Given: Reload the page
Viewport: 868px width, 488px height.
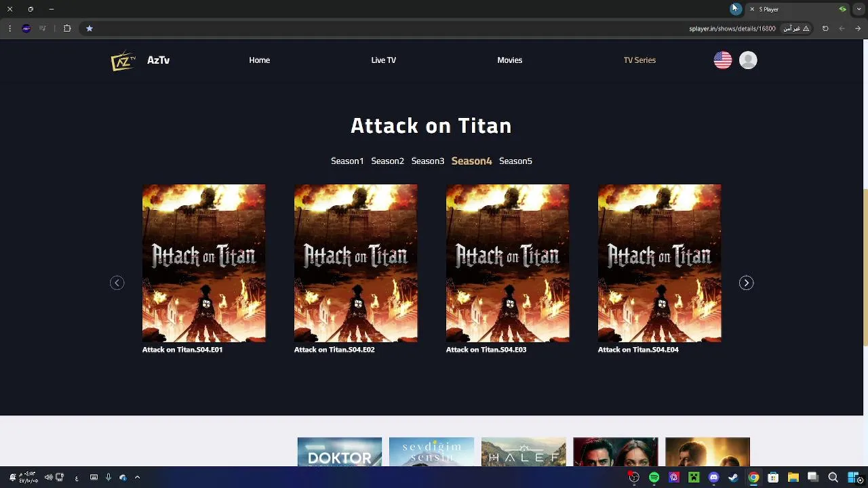Looking at the screenshot, I should (x=825, y=28).
